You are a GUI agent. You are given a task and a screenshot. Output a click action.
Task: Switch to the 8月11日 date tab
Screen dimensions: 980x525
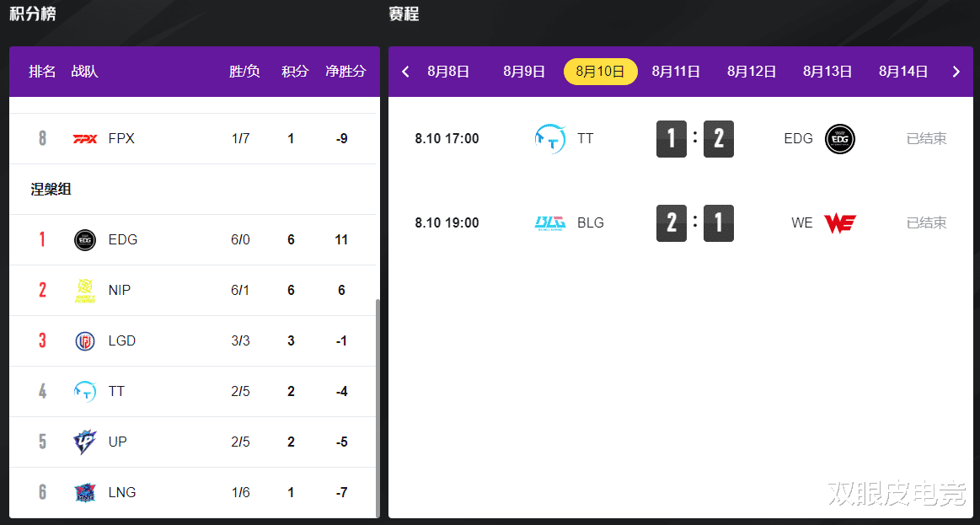click(x=676, y=72)
